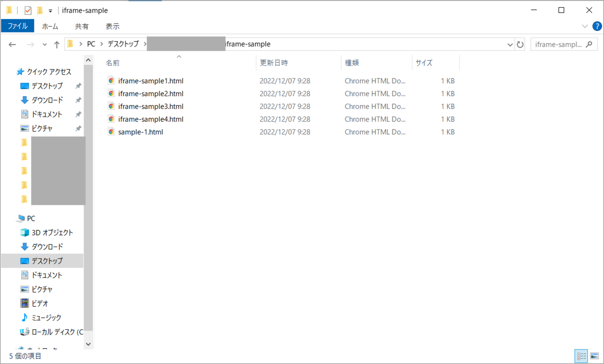Open ダウンロード under Quick Access
This screenshot has width=604, height=364.
click(47, 100)
